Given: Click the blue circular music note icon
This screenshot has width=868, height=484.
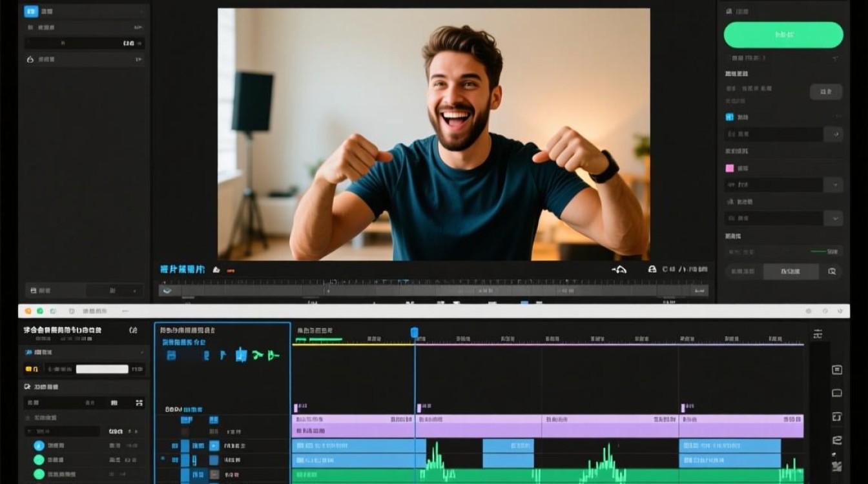Looking at the screenshot, I should click(39, 445).
